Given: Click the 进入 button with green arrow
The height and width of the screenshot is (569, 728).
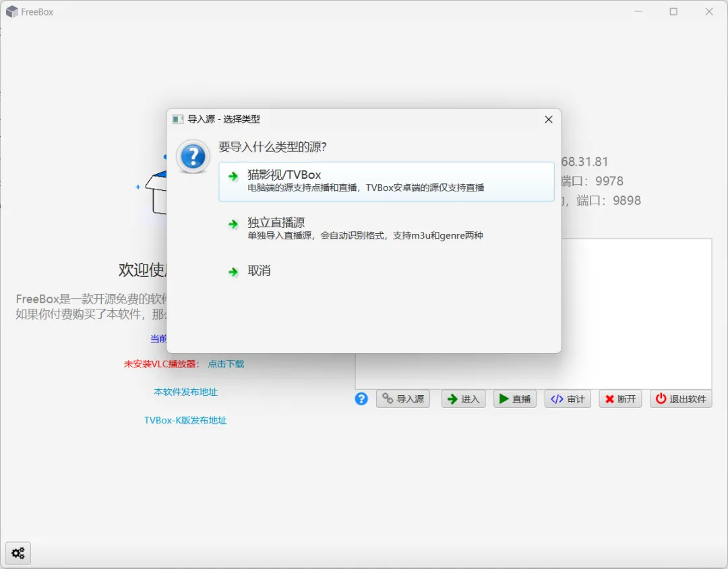Looking at the screenshot, I should 463,399.
